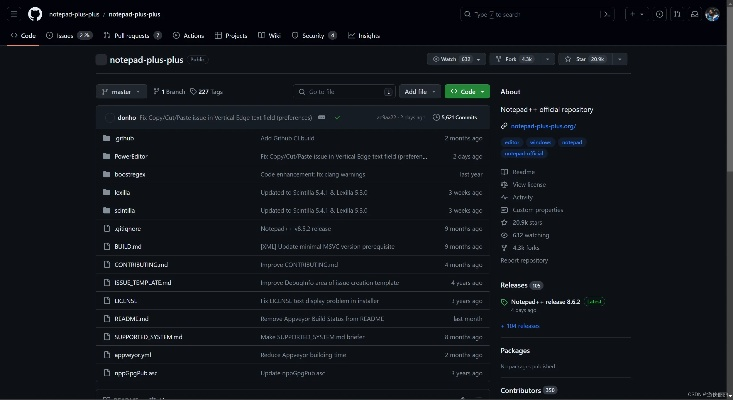Expand the green Code dropdown

click(x=467, y=91)
